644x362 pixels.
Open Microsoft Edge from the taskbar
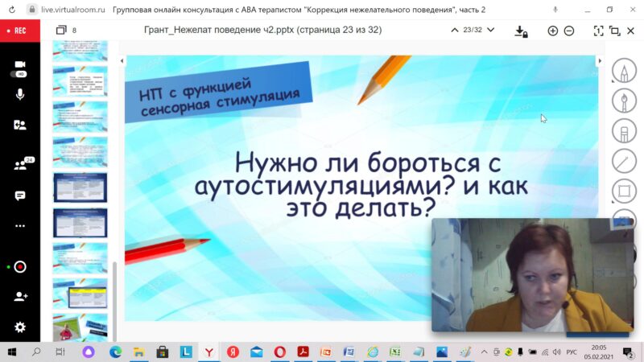pyautogui.click(x=115, y=352)
